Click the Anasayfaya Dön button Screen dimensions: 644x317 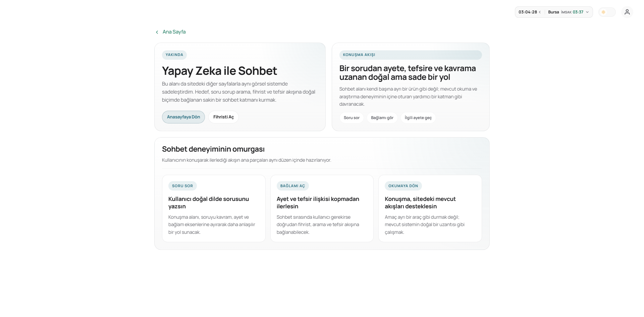point(183,117)
